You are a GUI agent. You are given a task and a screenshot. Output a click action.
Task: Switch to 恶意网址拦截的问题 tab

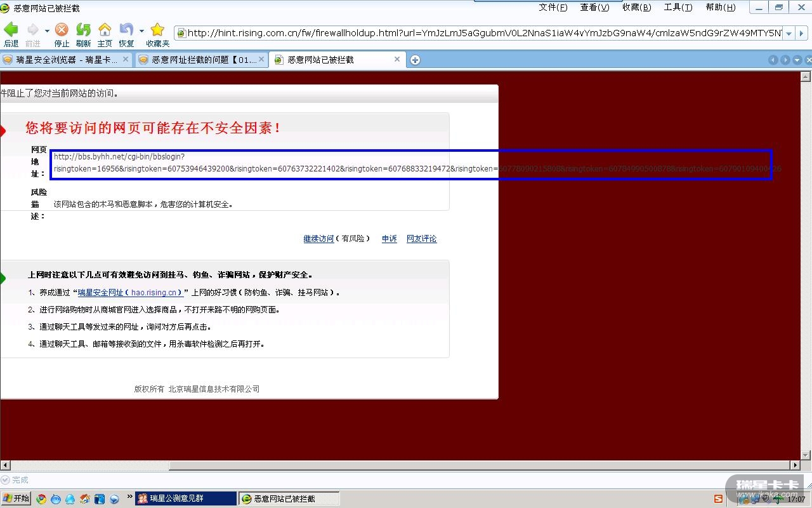pos(203,60)
